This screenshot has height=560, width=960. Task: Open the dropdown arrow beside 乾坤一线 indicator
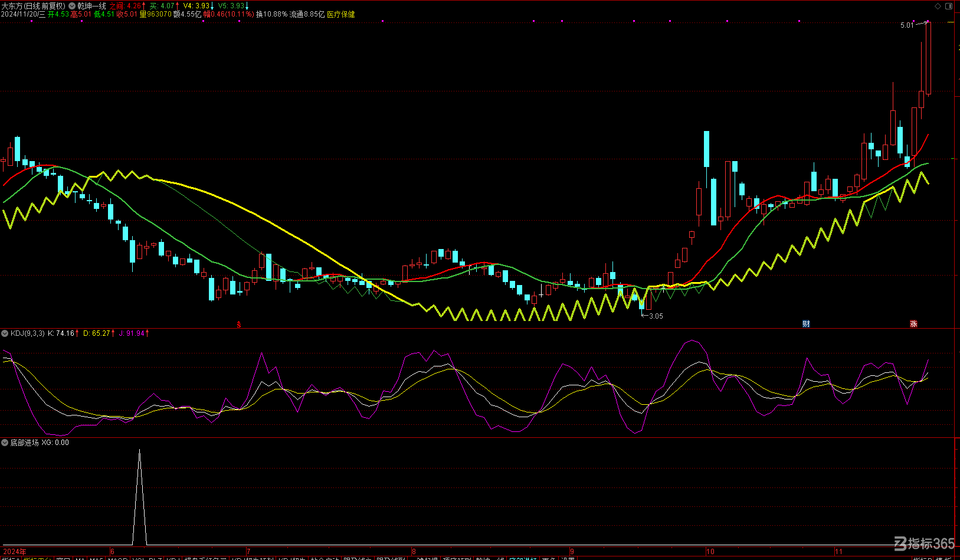[x=73, y=6]
